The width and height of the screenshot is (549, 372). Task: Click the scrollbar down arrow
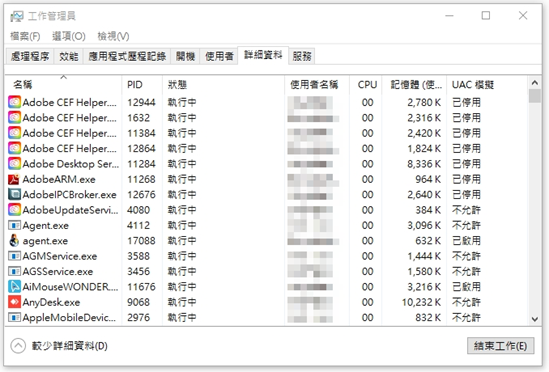pos(534,319)
